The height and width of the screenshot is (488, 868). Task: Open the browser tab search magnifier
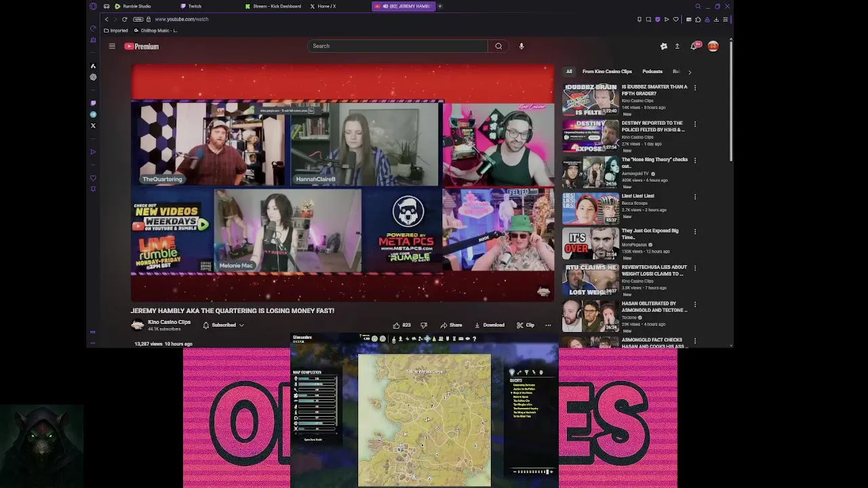click(x=698, y=6)
